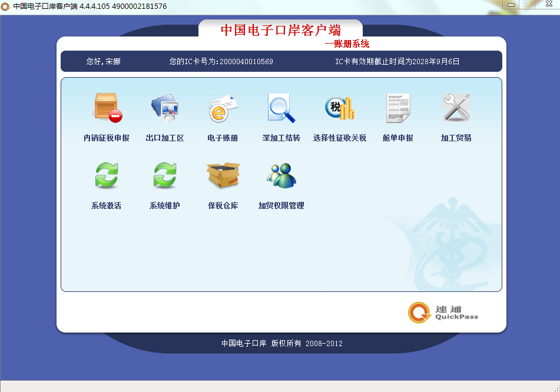Open 系统维护 system maintenance
The image size is (560, 392).
coord(165,183)
